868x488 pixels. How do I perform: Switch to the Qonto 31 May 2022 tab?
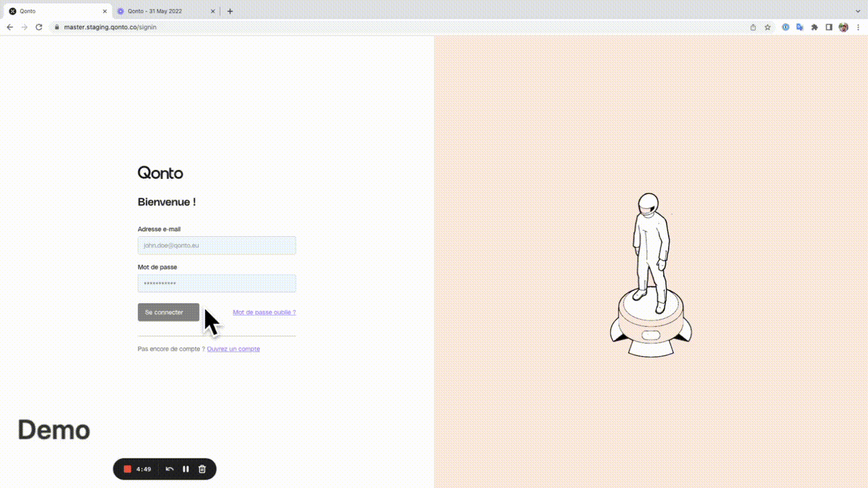pyautogui.click(x=166, y=11)
